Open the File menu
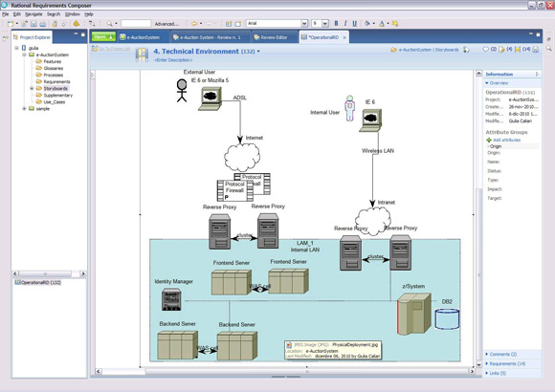555x392 pixels. (x=6, y=14)
